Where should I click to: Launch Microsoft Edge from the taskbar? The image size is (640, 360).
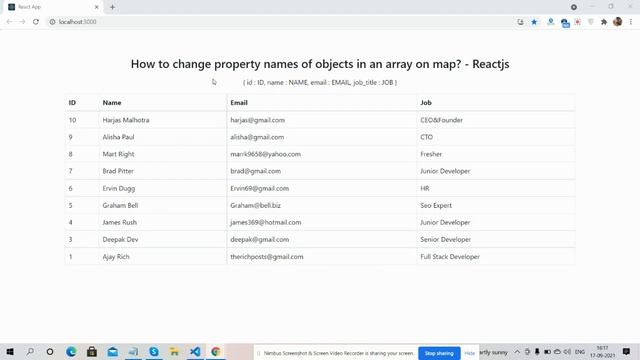71,351
